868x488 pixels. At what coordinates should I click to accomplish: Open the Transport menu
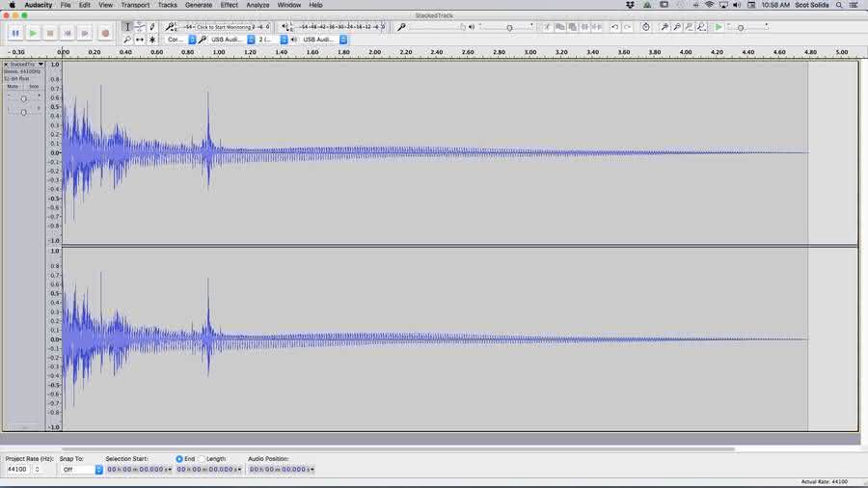[x=135, y=5]
